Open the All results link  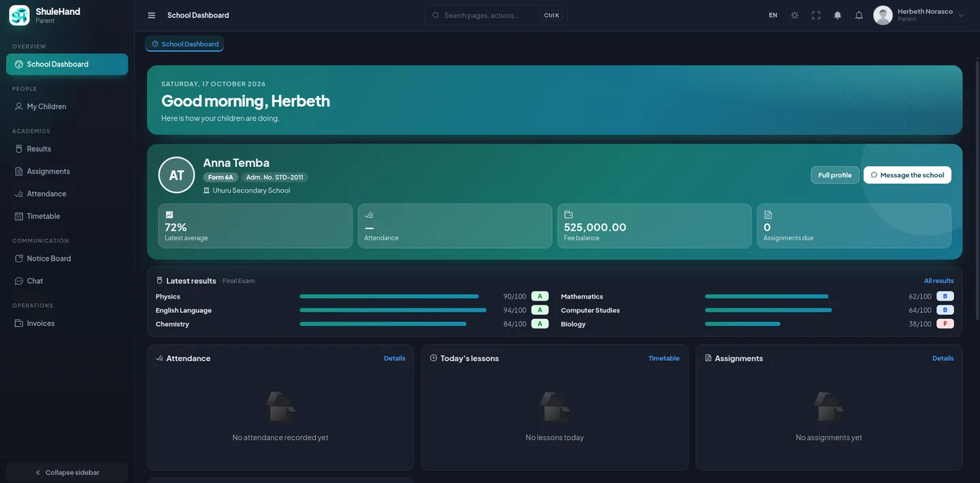point(938,281)
